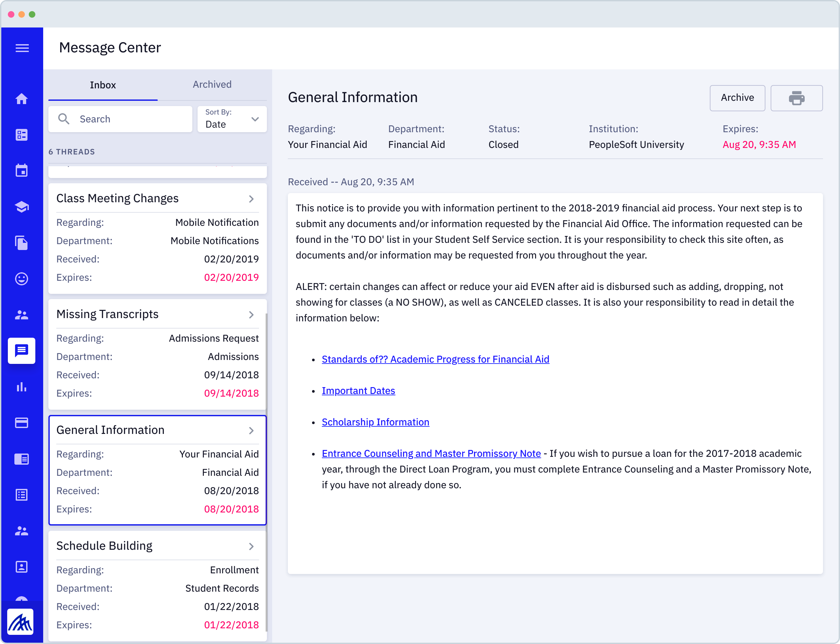The height and width of the screenshot is (644, 840).
Task: Select the active message center chat icon
Action: (x=22, y=351)
